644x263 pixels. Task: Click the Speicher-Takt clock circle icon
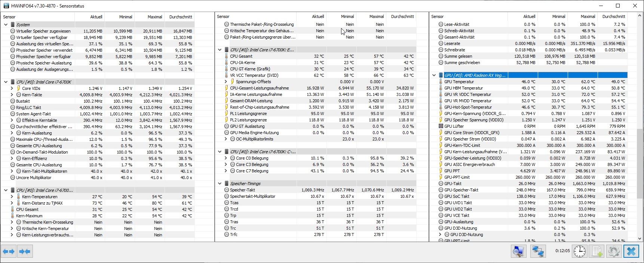[226, 190]
